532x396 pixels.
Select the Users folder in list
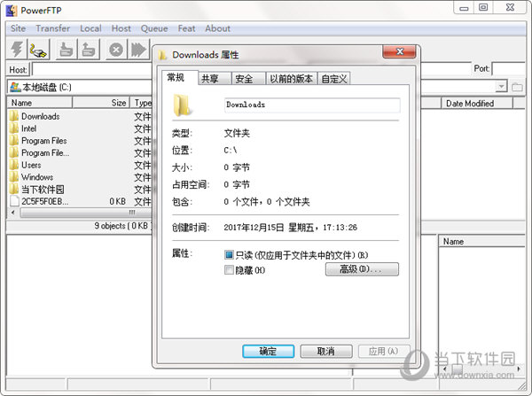pyautogui.click(x=31, y=165)
